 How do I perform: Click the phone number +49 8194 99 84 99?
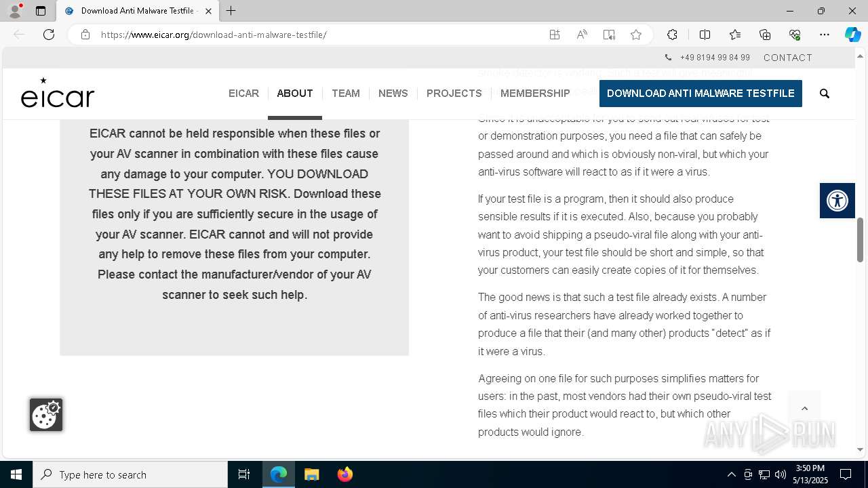pyautogui.click(x=715, y=58)
